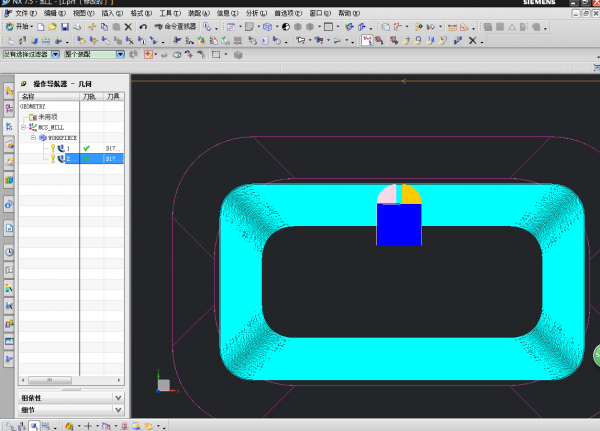Click the 刀具 column header
This screenshot has height=431, width=600.
click(x=113, y=96)
